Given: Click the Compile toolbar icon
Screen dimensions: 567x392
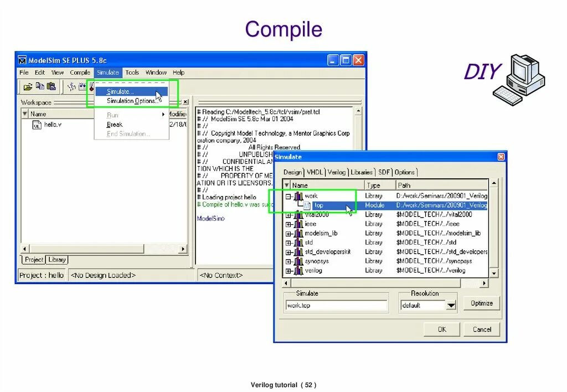Looking at the screenshot, I should click(71, 86).
